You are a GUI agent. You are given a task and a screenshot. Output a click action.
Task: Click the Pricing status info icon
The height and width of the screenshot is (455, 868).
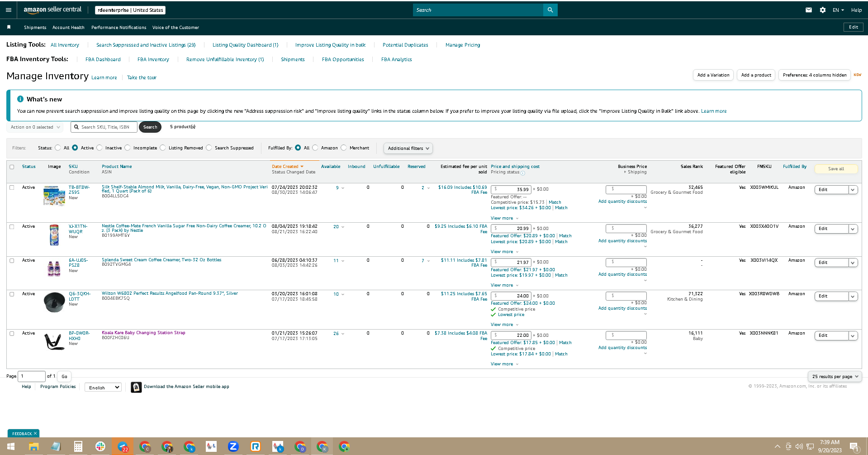tap(523, 173)
